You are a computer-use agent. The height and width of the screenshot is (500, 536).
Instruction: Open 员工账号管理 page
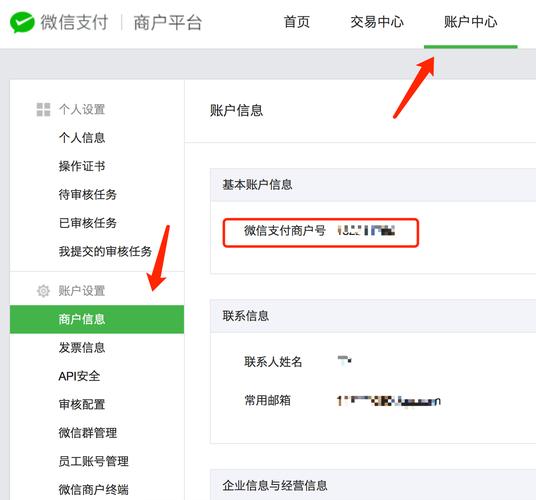[x=93, y=461]
